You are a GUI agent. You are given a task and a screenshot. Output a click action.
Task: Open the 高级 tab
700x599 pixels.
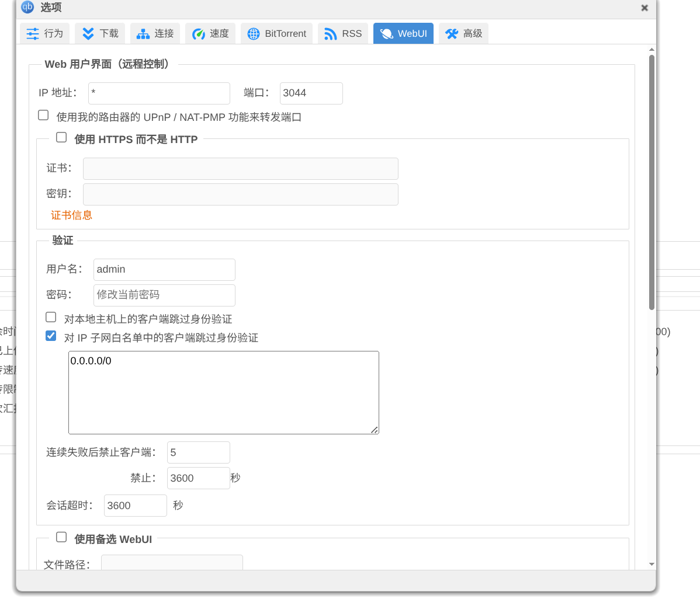463,33
